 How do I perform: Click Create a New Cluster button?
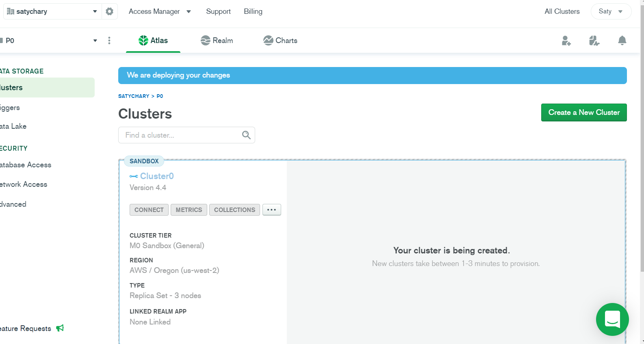584,113
